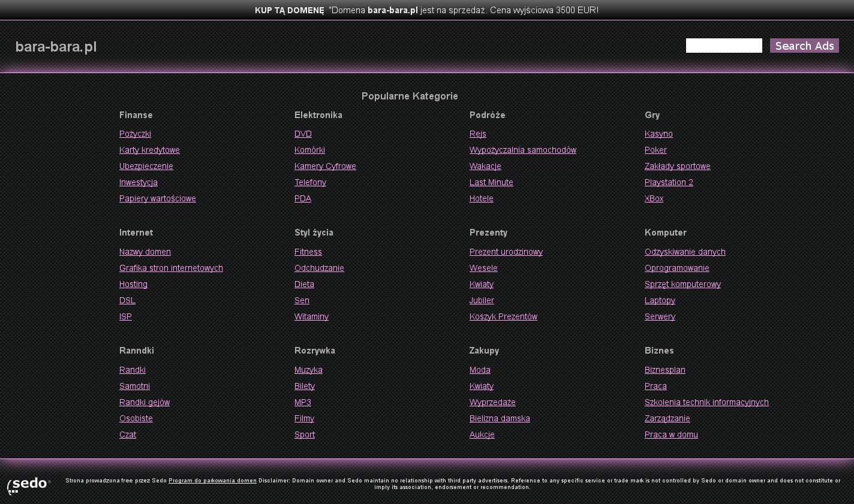This screenshot has height=504, width=854.
Task: Click Randki gejów link
Action: [144, 402]
